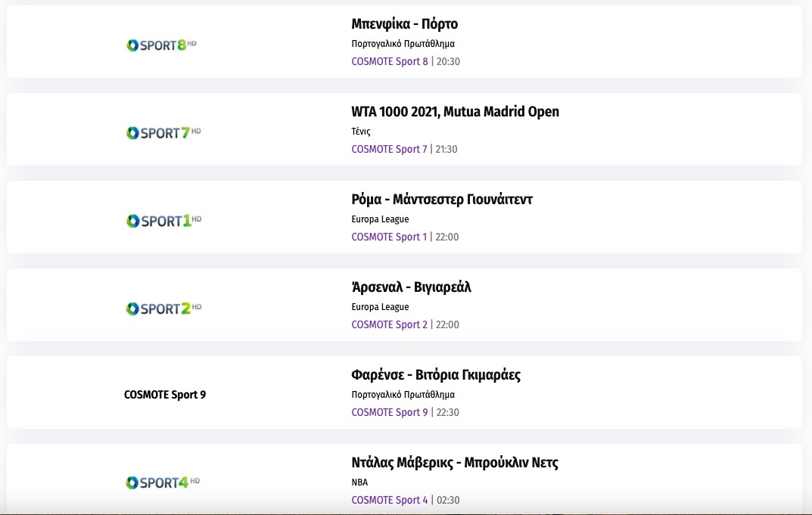Click the COSMOTE Sport 1 HD logo
The width and height of the screenshot is (812, 515).
click(x=163, y=221)
